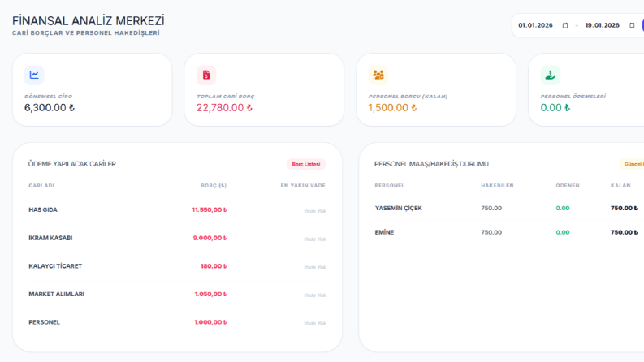The height and width of the screenshot is (362, 644).
Task: Click the PERSONEL column header
Action: click(x=390, y=186)
